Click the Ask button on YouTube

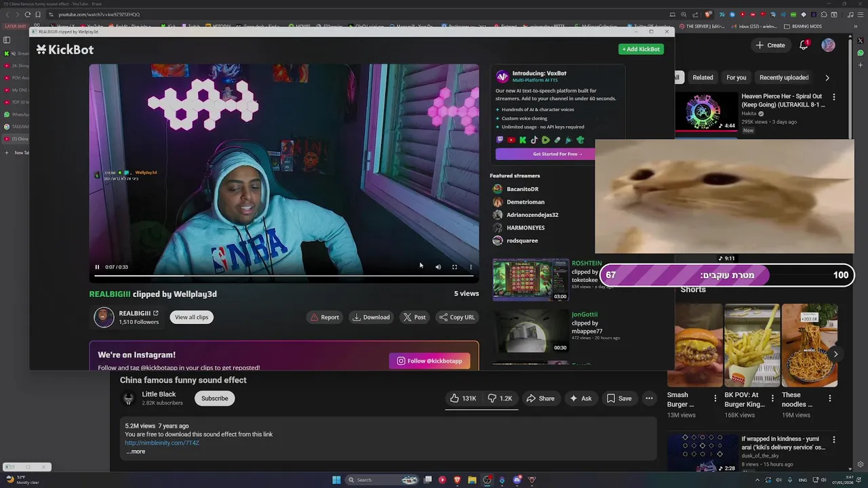coord(580,399)
